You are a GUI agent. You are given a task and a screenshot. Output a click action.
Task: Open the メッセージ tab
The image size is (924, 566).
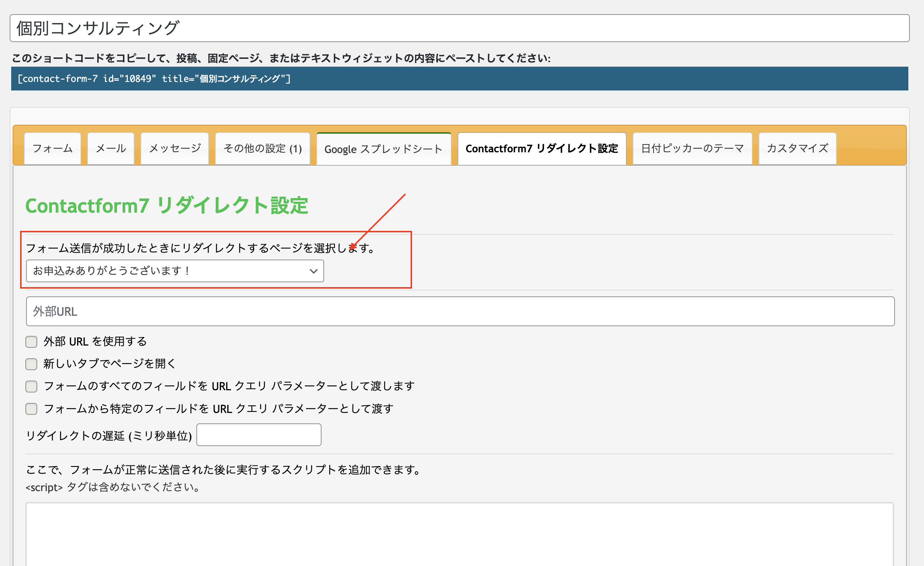(175, 149)
